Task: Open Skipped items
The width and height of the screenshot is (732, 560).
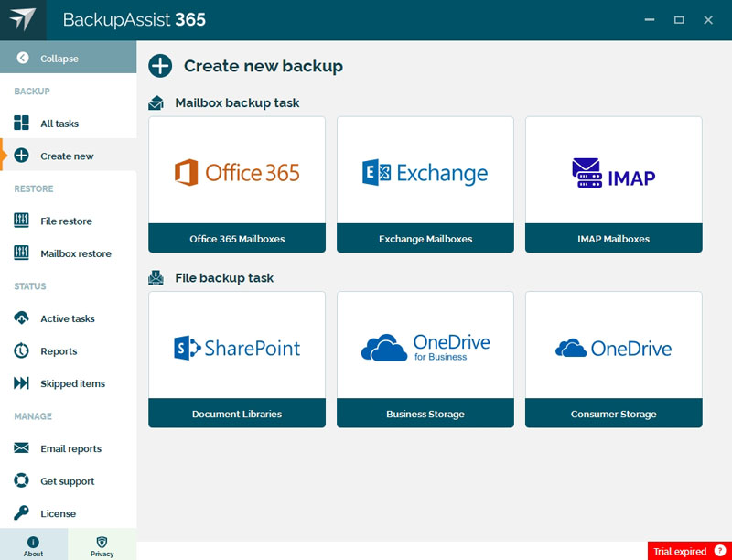Action: [x=20, y=383]
